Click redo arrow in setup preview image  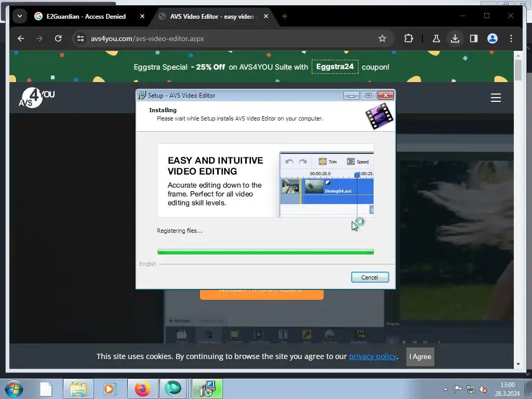click(303, 162)
